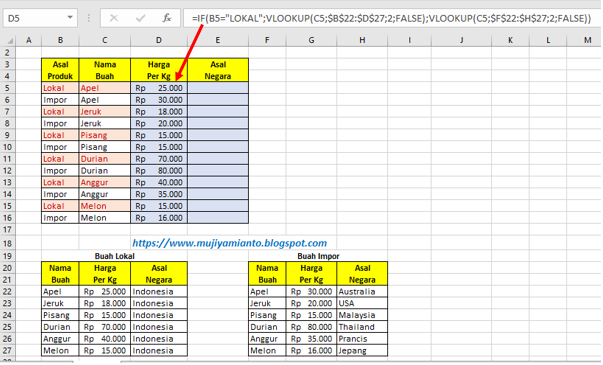Screen dimensions: 603x365
Task: Open Insert Function fx dialog
Action: coord(167,18)
